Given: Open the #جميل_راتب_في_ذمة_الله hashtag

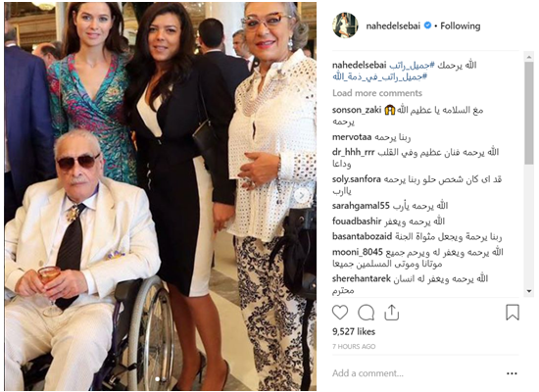Looking at the screenshot, I should [x=379, y=76].
